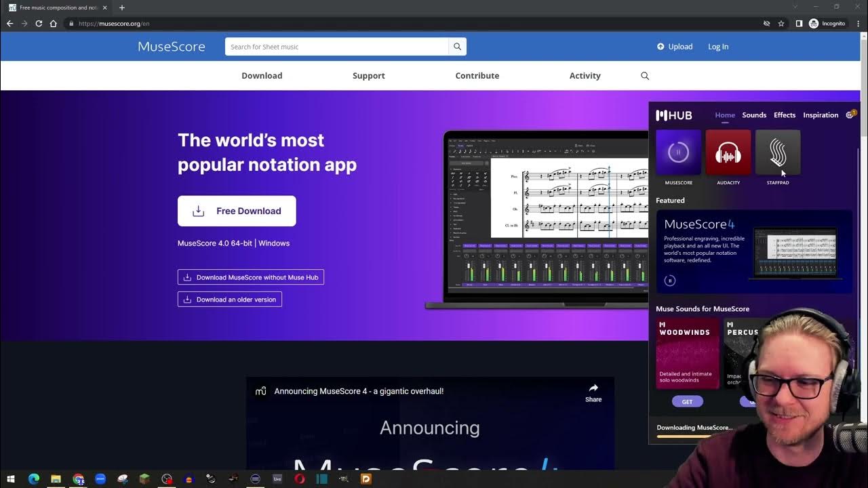Click the blocked cookies eye icon in address bar

pos(766,24)
